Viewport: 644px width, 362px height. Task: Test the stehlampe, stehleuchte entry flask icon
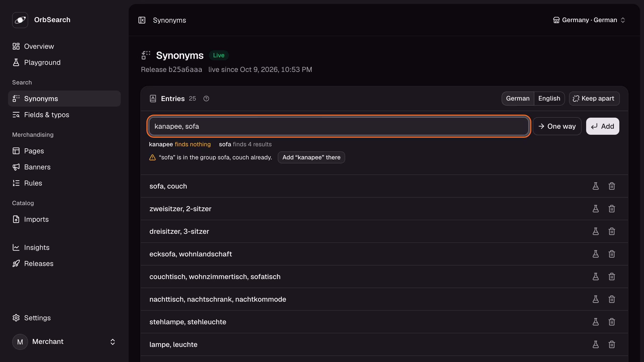click(596, 322)
